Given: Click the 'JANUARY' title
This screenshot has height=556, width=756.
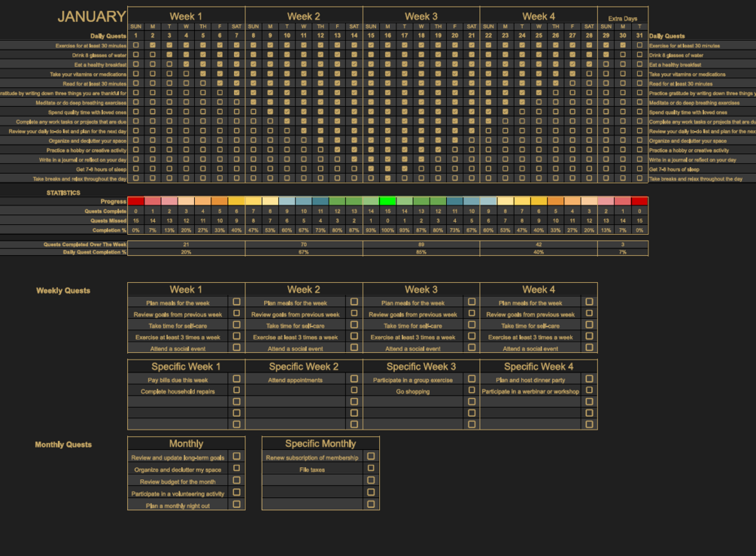Looking at the screenshot, I should click(92, 17).
